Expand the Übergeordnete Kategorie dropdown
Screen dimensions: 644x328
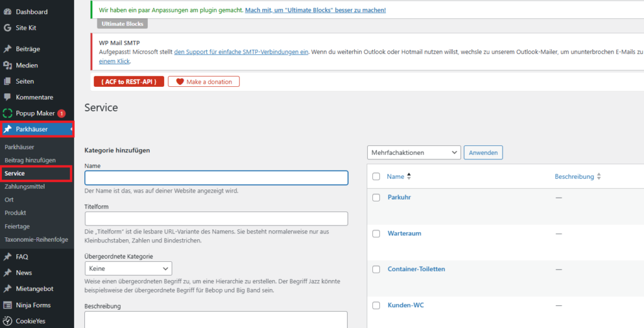click(128, 269)
